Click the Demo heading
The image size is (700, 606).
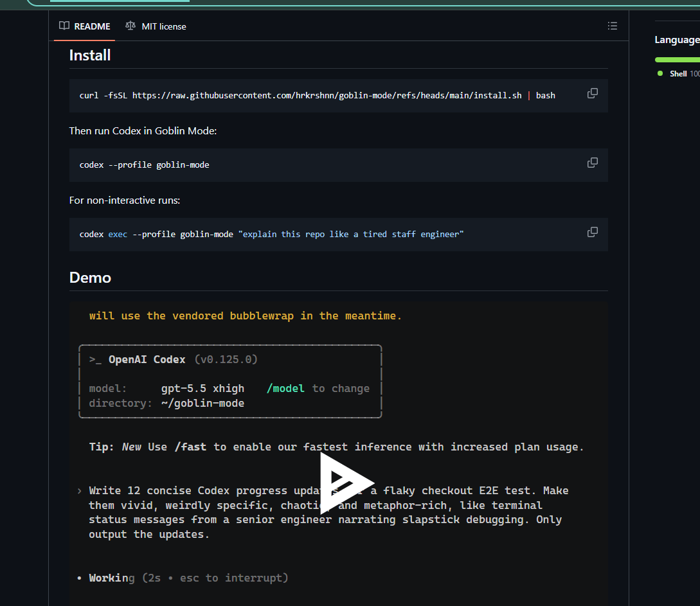(90, 278)
